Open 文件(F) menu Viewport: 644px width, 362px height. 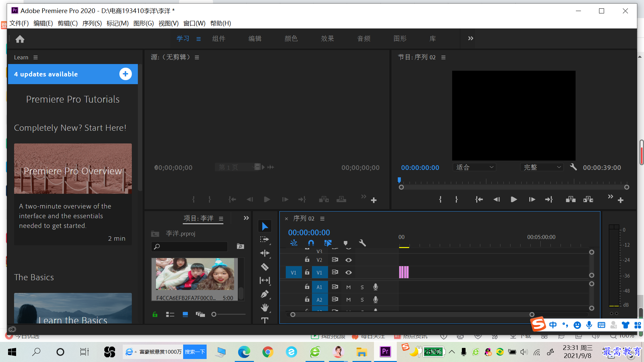(19, 23)
